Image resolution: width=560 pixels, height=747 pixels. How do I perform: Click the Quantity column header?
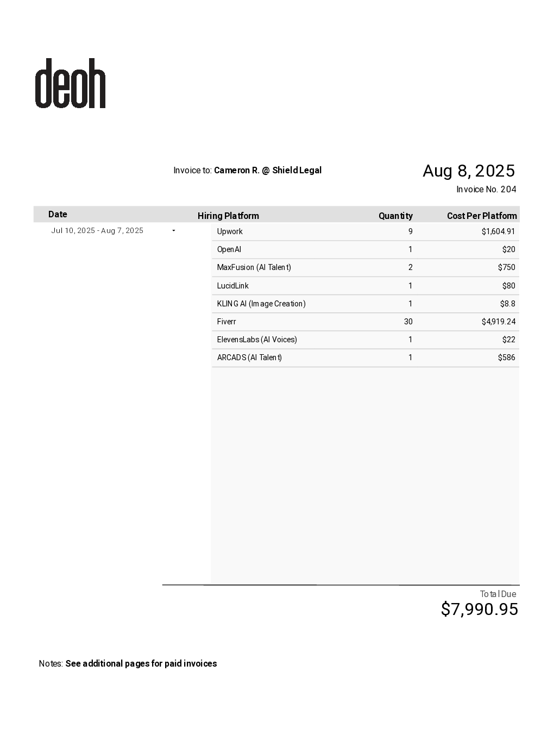coord(395,216)
